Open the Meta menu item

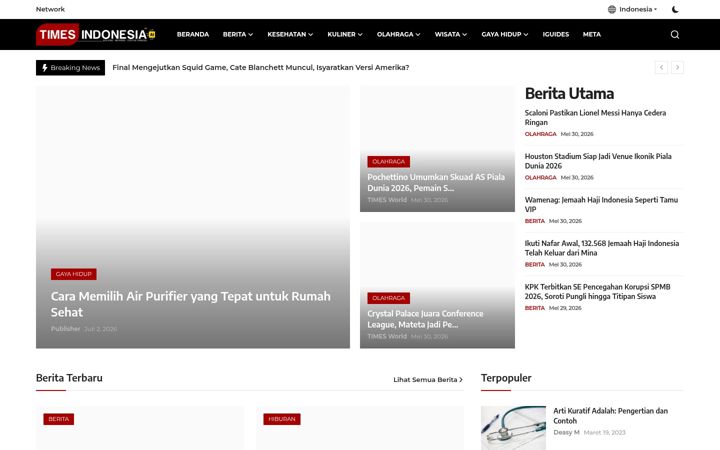(591, 34)
